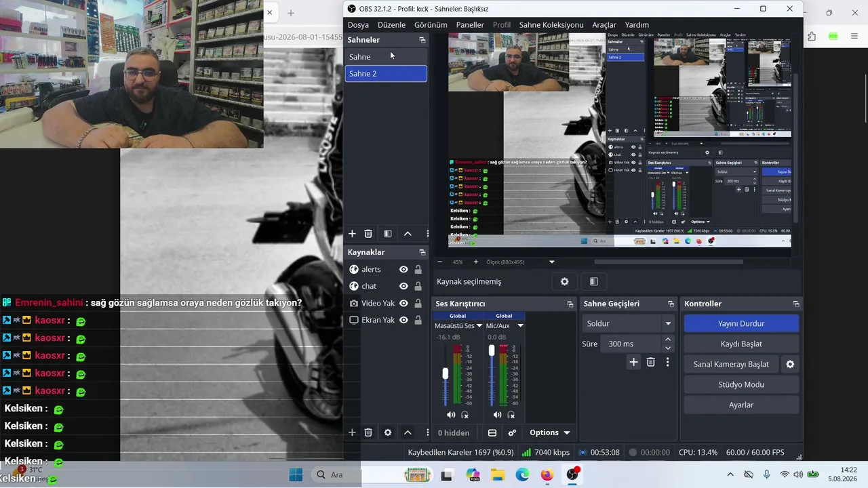Viewport: 868px width, 488px height.
Task: Open the Görünüm menu
Action: point(431,25)
